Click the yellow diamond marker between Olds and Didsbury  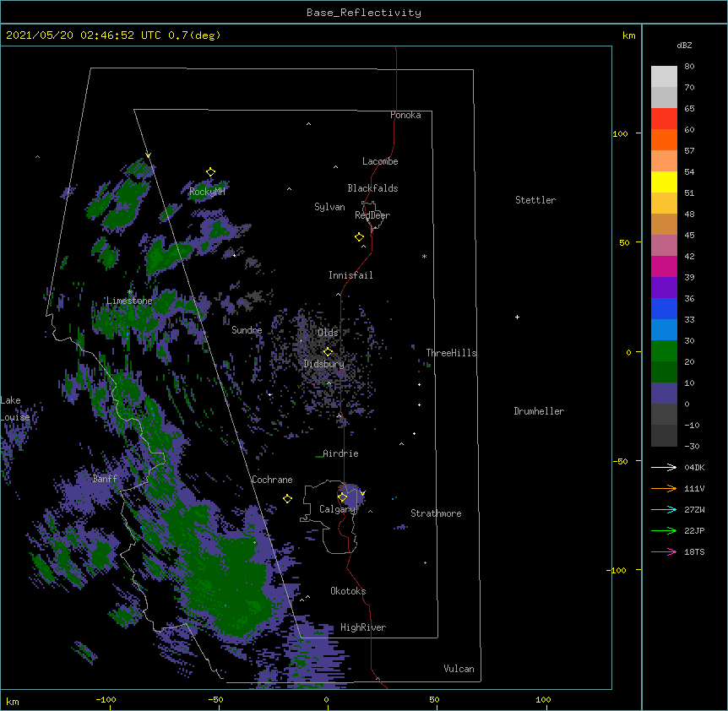[x=328, y=351]
